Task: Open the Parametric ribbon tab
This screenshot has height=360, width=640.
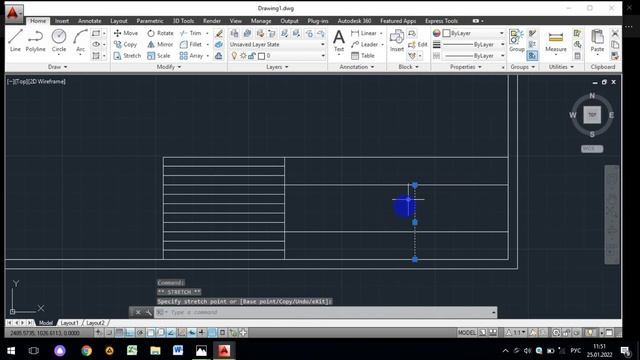Action: click(150, 21)
